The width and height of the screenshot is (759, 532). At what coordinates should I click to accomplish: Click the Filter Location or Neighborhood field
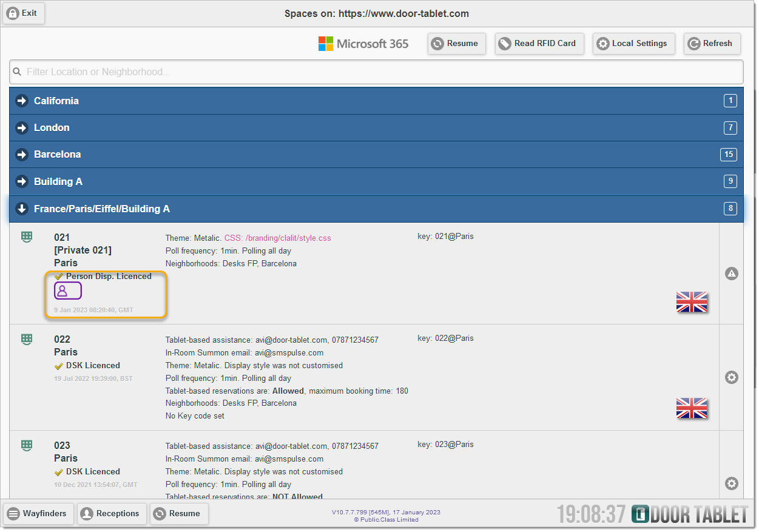[376, 72]
